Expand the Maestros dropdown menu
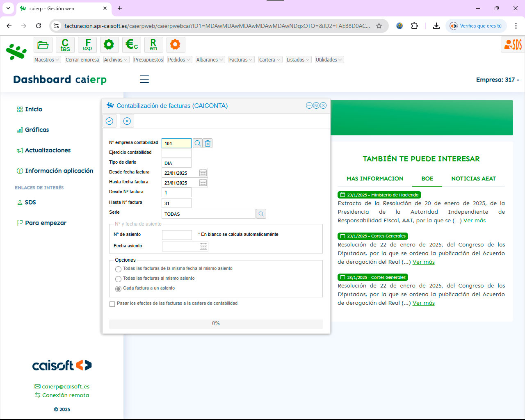The image size is (525, 420). click(x=47, y=59)
